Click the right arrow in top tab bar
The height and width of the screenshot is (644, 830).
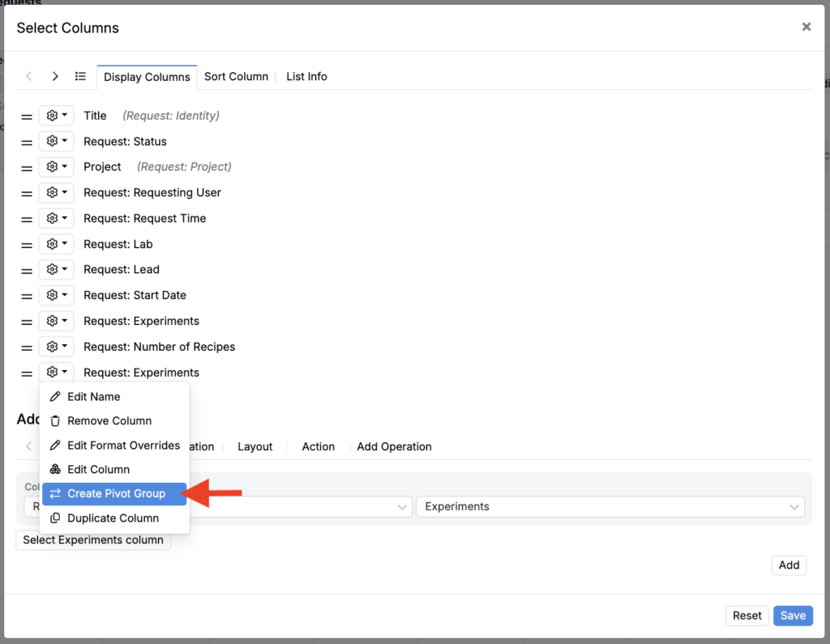tap(55, 76)
